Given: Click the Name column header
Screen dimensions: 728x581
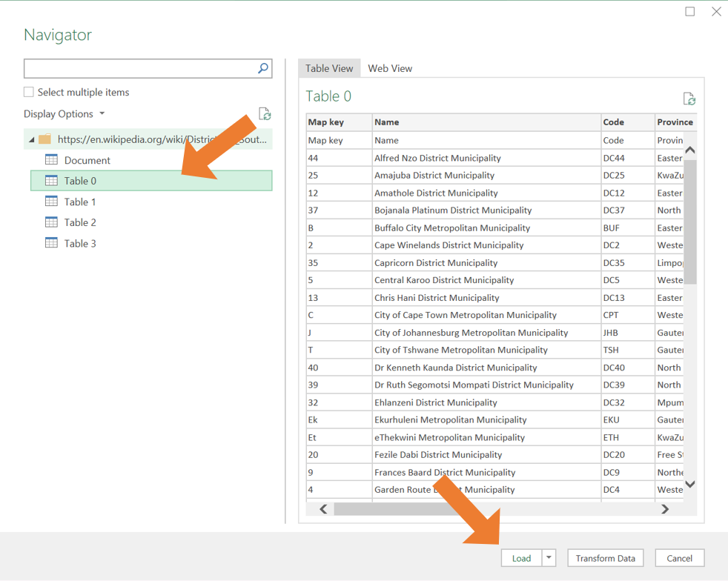Looking at the screenshot, I should [486, 122].
